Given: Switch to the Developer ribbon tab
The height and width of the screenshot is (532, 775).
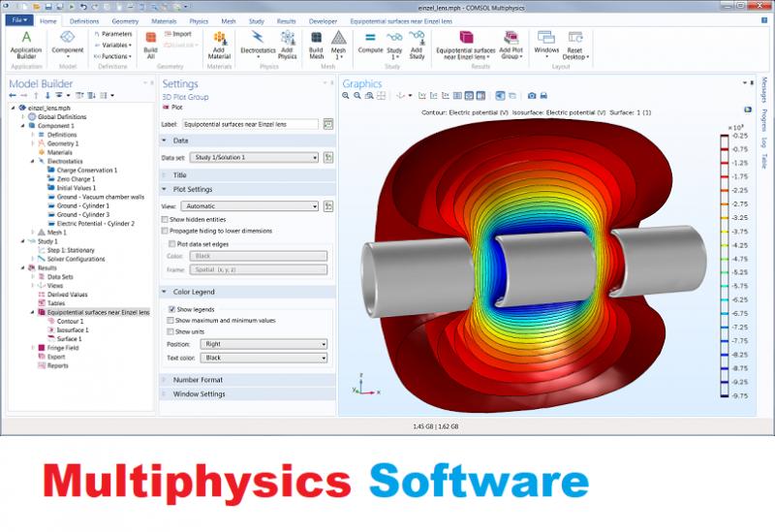Looking at the screenshot, I should tap(323, 21).
